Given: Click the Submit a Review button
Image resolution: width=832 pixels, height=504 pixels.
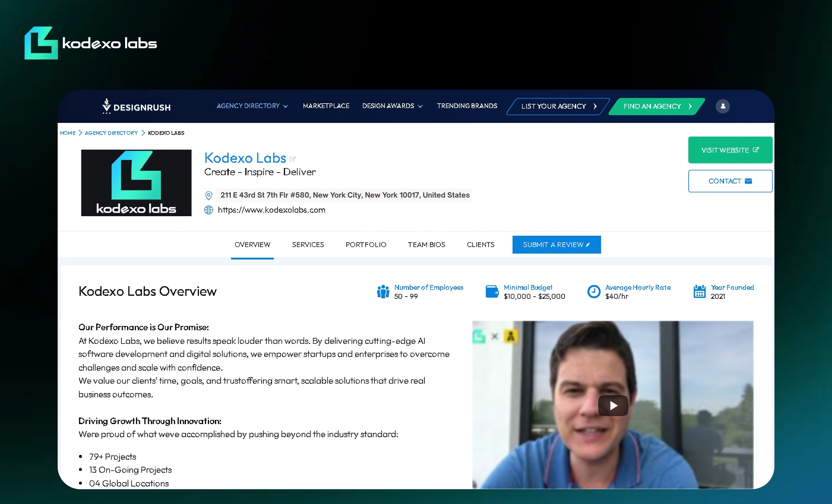Looking at the screenshot, I should click(x=556, y=245).
